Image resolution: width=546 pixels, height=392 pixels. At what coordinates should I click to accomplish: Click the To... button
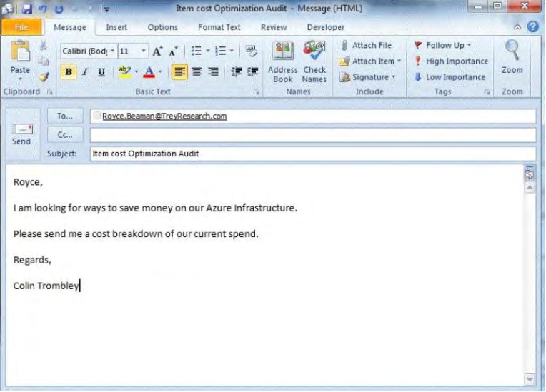(65, 116)
